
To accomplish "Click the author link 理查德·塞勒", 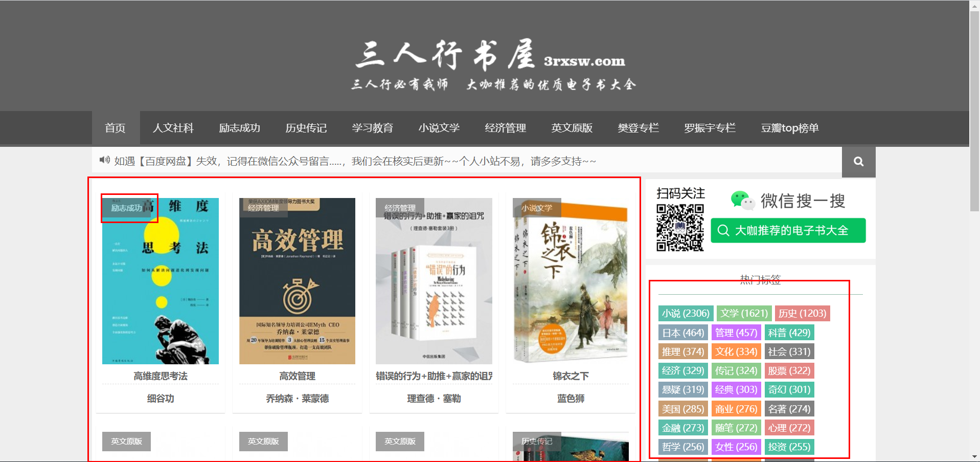I will 434,399.
